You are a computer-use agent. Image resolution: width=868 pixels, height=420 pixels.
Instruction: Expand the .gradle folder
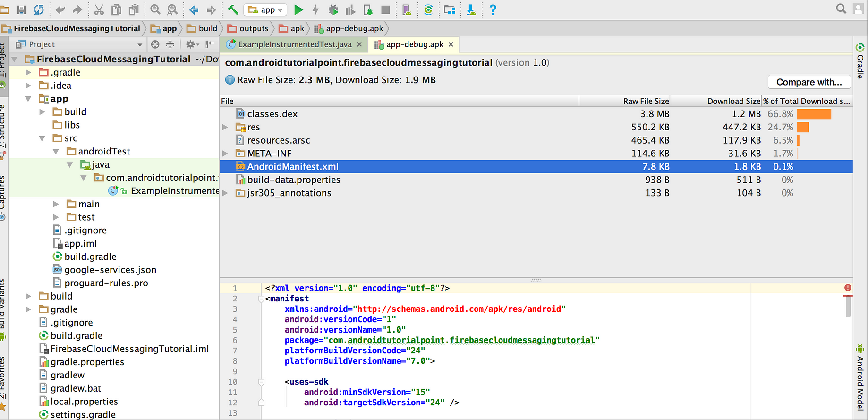(x=28, y=72)
